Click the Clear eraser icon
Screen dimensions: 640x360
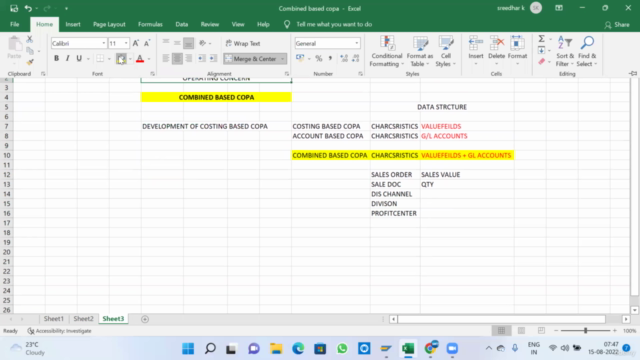542,62
